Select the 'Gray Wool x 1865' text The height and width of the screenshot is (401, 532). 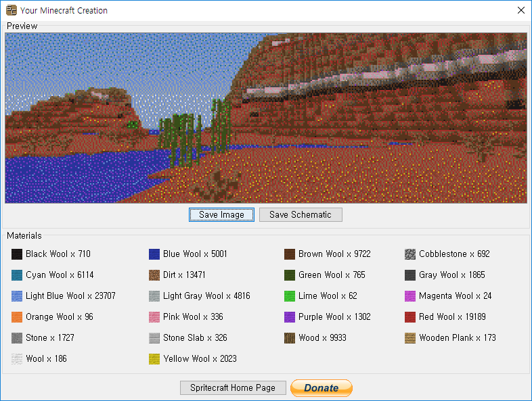tap(452, 275)
